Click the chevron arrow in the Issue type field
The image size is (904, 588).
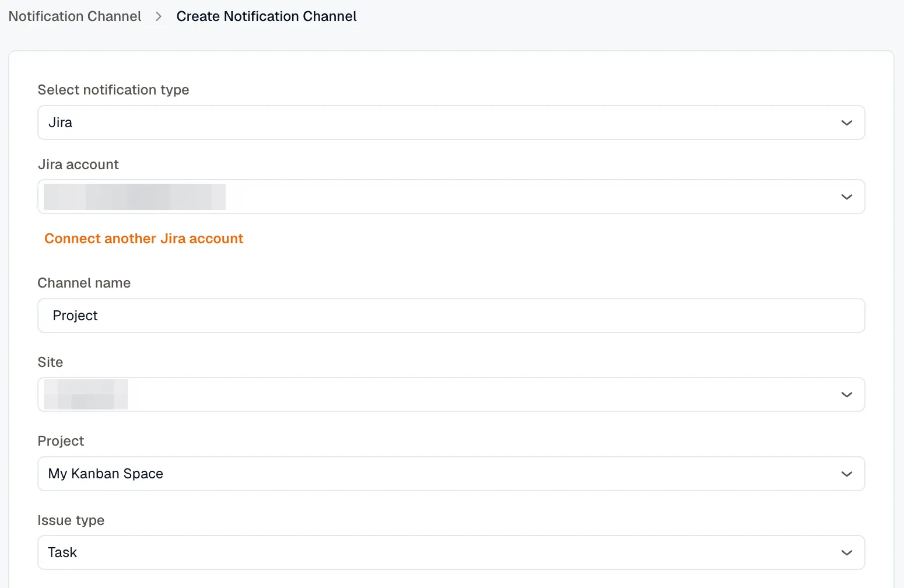847,552
